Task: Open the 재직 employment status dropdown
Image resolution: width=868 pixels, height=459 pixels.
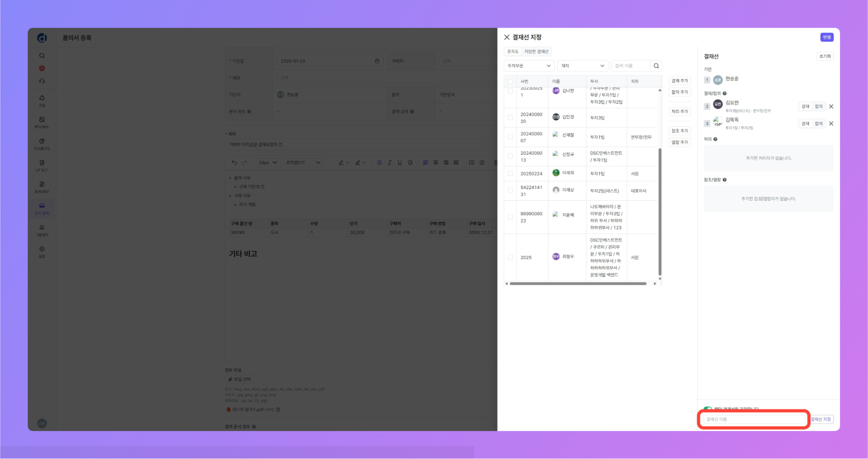Action: [x=583, y=66]
